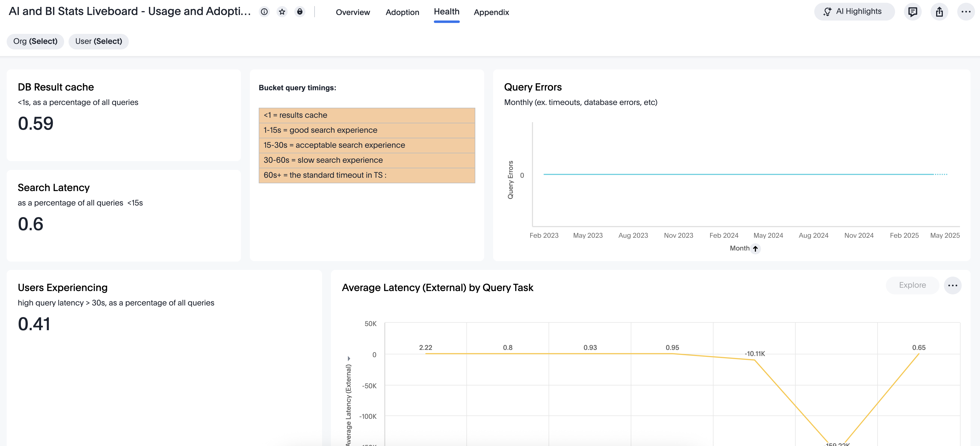Image resolution: width=980 pixels, height=446 pixels.
Task: Open the liveboard more options menu
Action: pyautogui.click(x=966, y=12)
